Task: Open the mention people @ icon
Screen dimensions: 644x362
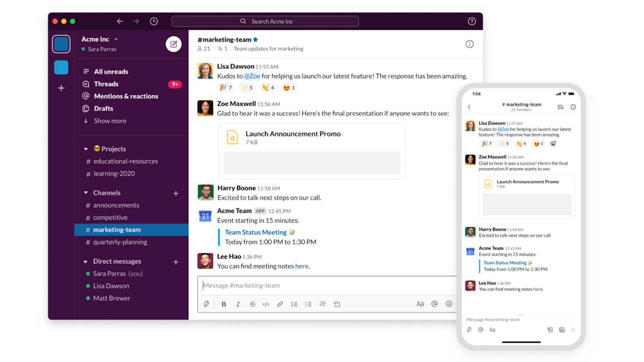Action: click(434, 304)
